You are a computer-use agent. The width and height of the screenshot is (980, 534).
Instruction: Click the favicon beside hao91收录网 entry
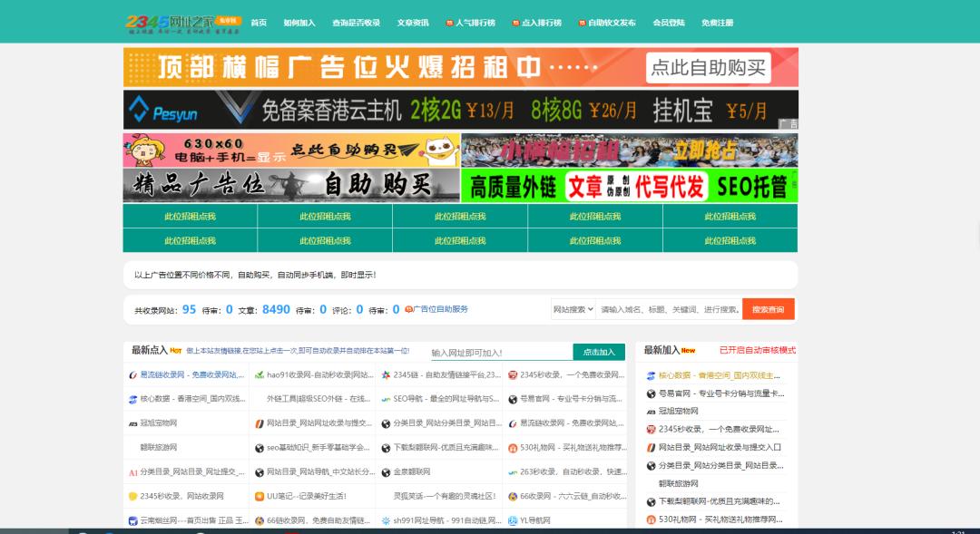point(259,374)
